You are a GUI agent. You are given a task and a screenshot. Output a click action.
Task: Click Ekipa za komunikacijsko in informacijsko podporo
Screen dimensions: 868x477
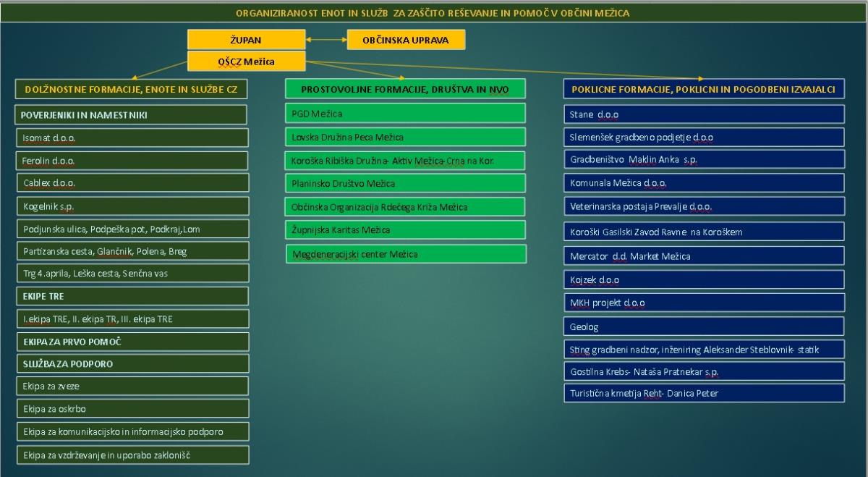click(x=132, y=432)
